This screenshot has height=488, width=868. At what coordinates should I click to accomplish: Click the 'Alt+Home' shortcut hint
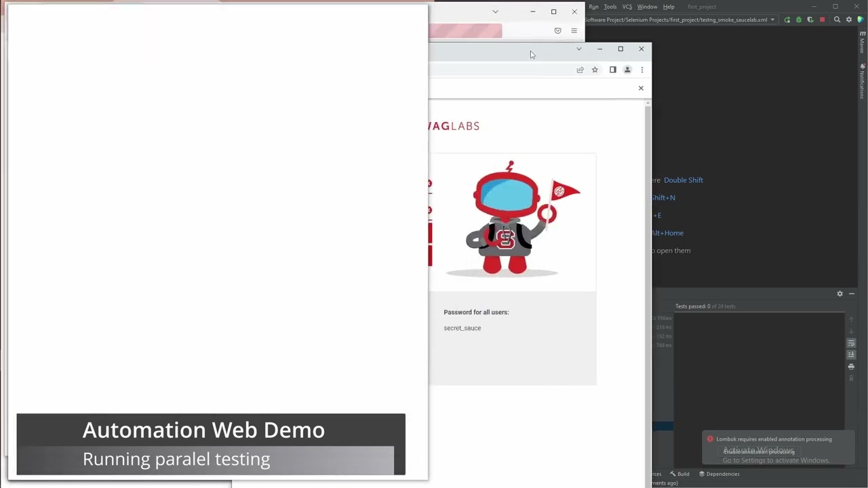coord(667,233)
